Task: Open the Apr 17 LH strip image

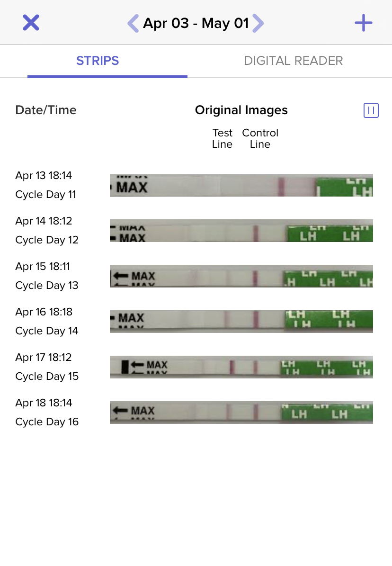Action: (241, 367)
